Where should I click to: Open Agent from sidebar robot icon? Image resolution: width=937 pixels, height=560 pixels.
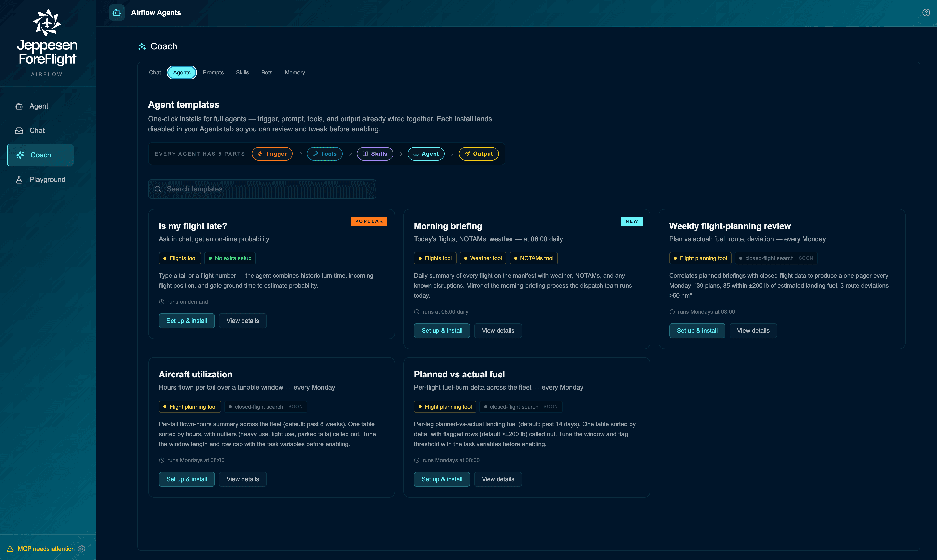click(19, 106)
